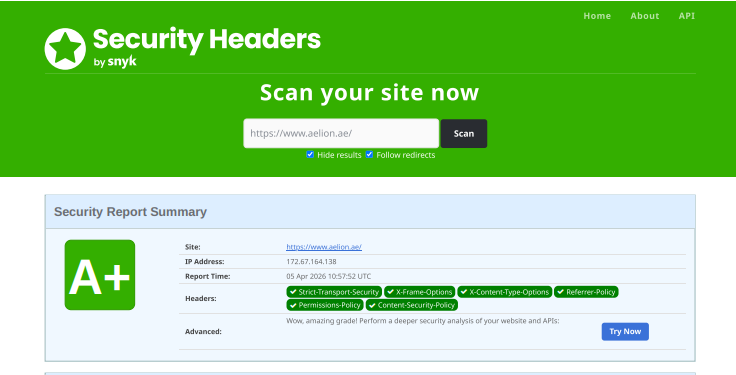Image resolution: width=736 pixels, height=375 pixels.
Task: Click the Content-Security-Policy header badge
Action: pyautogui.click(x=412, y=305)
